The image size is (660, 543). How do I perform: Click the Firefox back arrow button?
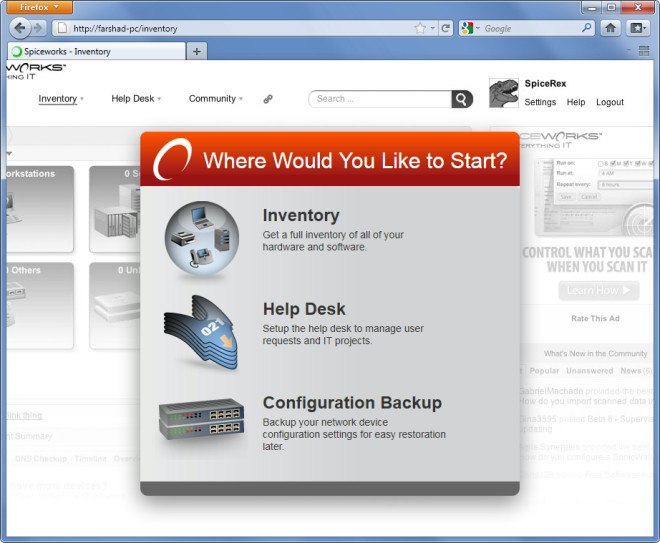click(x=19, y=28)
